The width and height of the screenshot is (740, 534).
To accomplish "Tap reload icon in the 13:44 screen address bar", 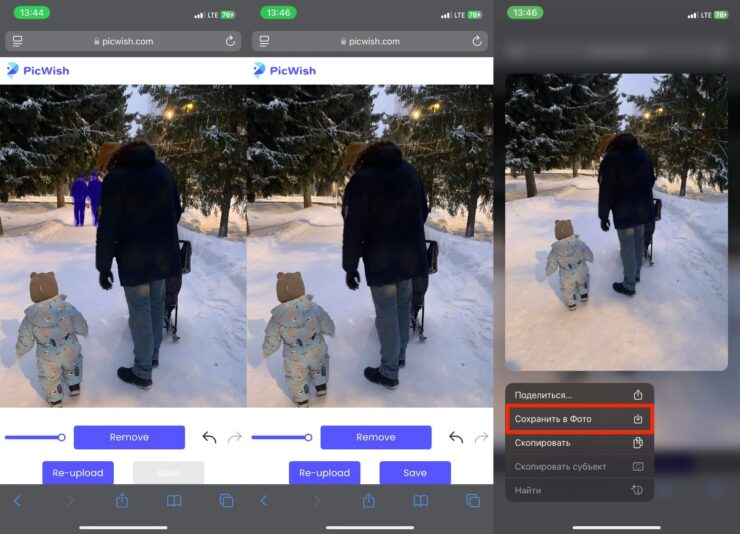I will pos(231,41).
